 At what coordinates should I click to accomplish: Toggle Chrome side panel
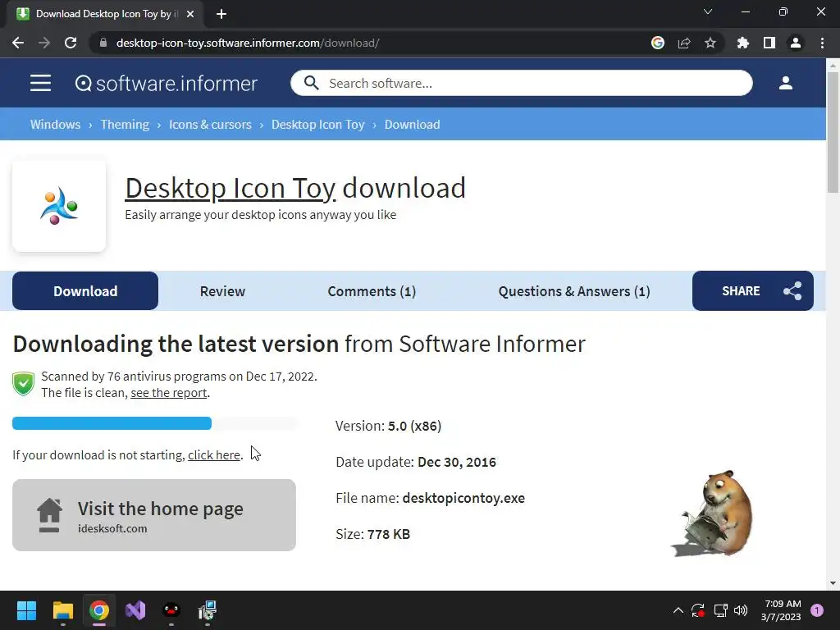tap(769, 43)
